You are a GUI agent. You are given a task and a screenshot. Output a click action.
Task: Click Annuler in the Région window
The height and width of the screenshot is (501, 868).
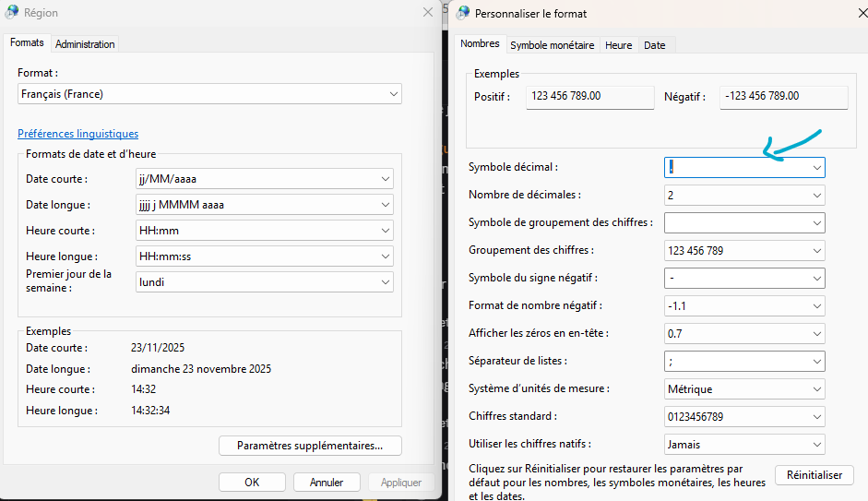(x=327, y=483)
